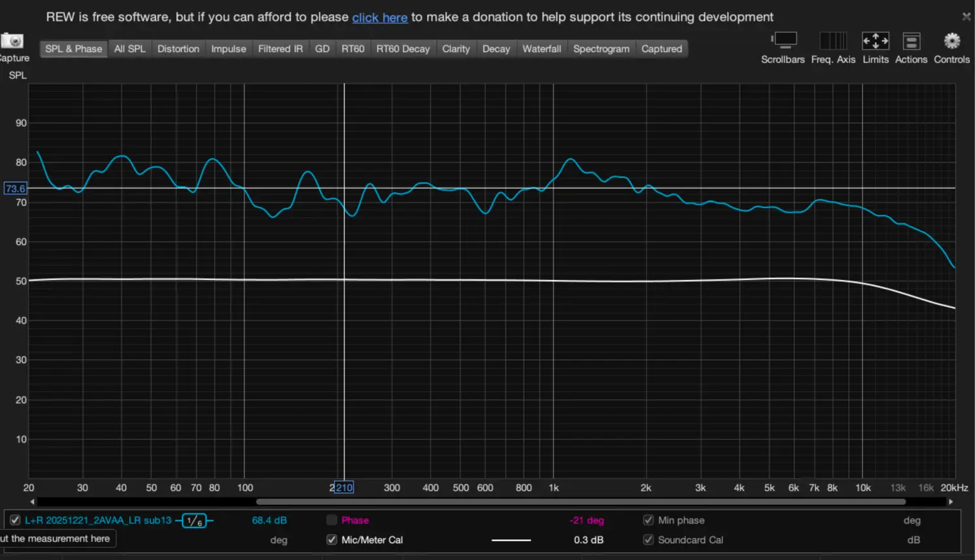Open the Controls gear icon

pos(952,41)
